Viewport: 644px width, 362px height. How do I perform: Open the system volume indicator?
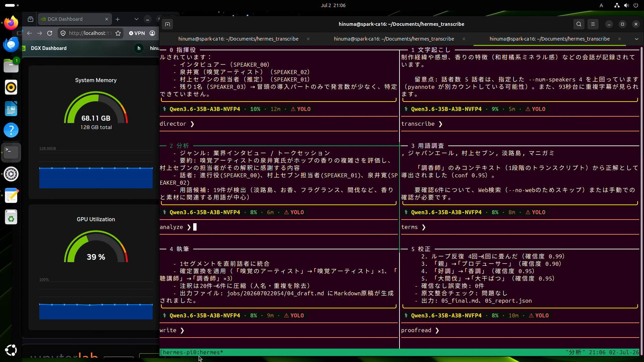click(626, 5)
